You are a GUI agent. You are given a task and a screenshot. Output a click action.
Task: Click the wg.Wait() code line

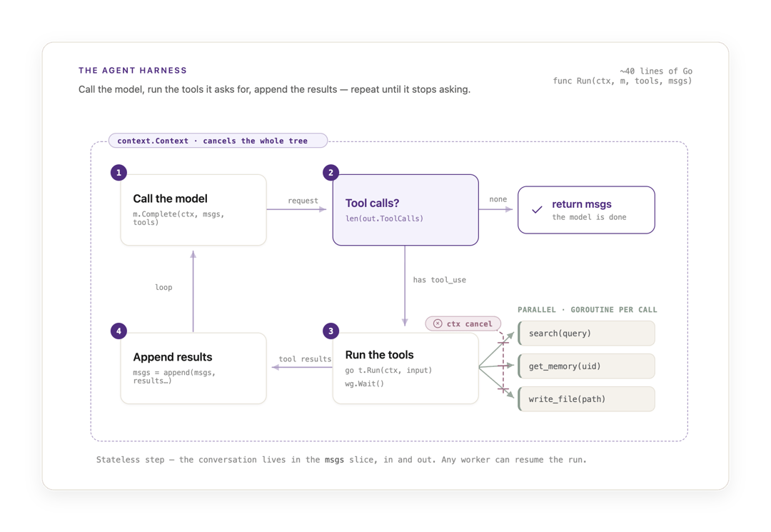(x=364, y=383)
